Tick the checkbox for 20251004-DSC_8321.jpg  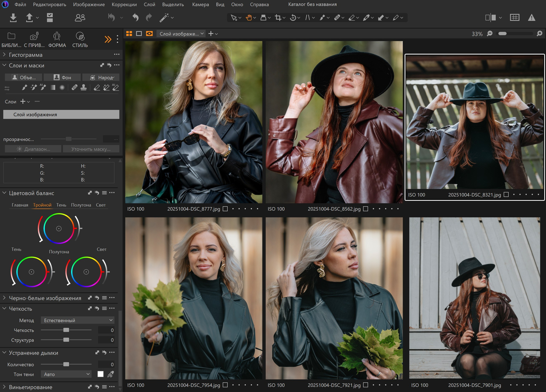[506, 195]
